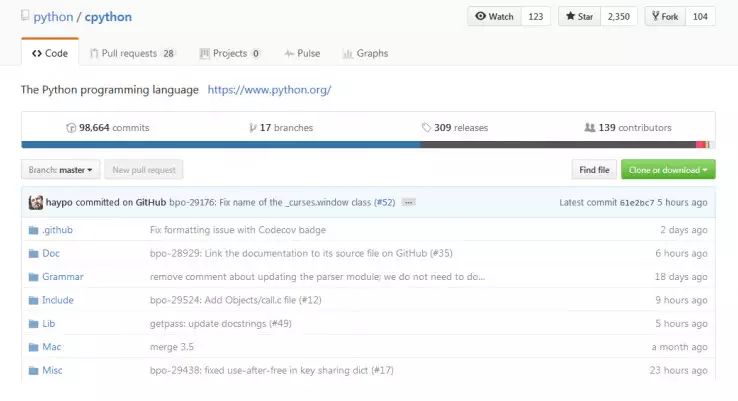Screen dimensions: 738x401
Task: View the 139 contributors
Action: (628, 128)
